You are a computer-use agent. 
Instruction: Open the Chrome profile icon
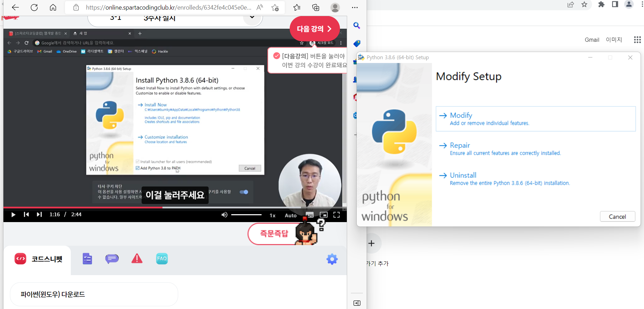pyautogui.click(x=629, y=4)
